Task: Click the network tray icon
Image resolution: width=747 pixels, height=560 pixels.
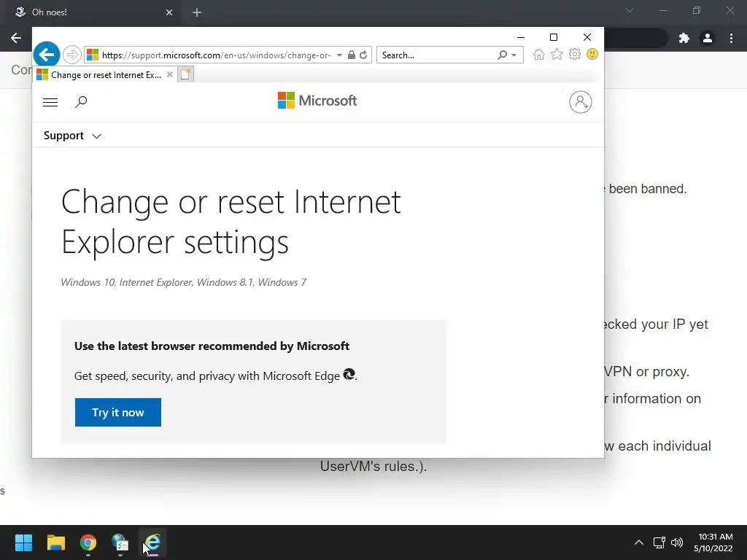Action: pos(659,542)
